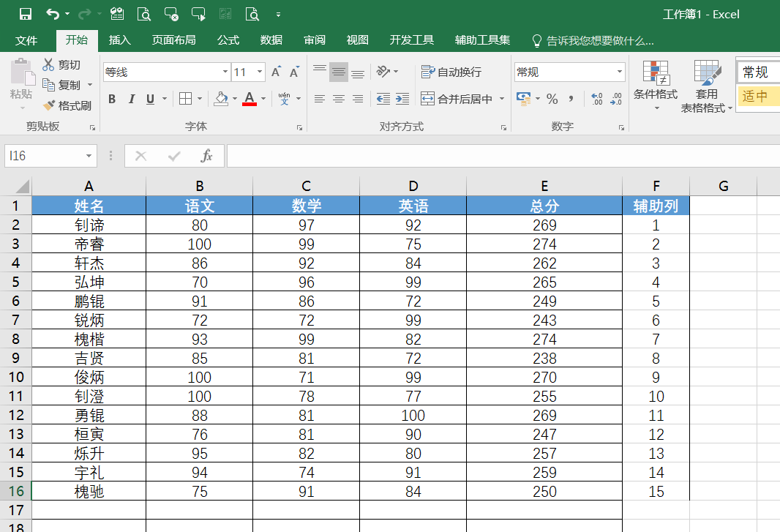Screen dimensions: 780x532
Task: Click the Copy icon
Action: 48,85
